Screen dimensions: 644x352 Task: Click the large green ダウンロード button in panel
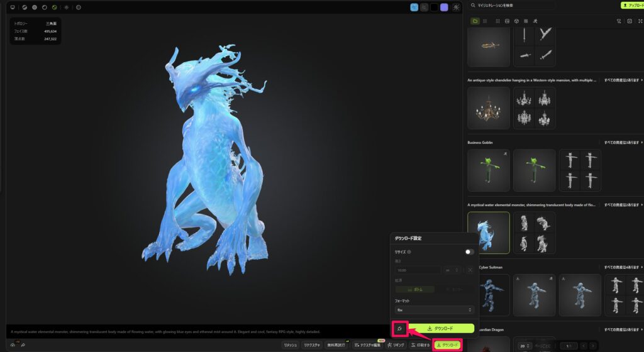(x=441, y=329)
